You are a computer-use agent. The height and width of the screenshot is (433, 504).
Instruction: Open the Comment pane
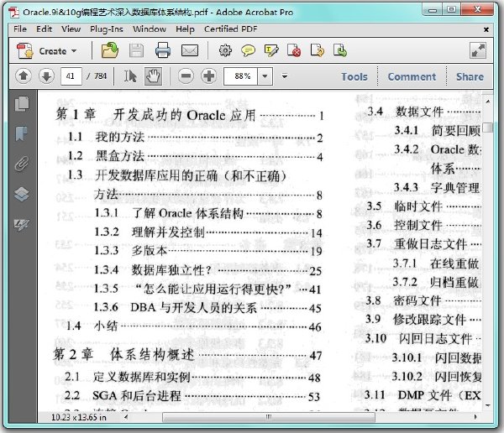coord(412,76)
